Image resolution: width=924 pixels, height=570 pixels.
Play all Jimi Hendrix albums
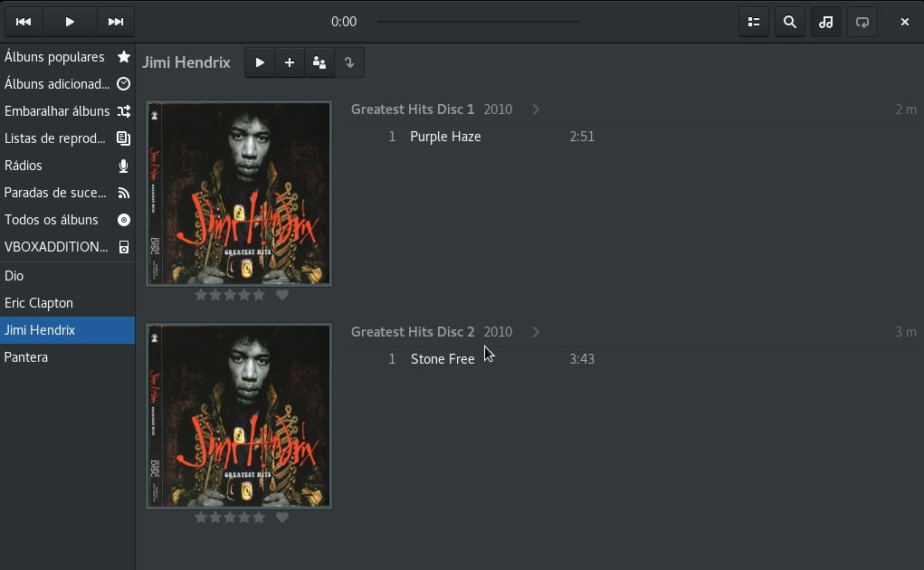(x=260, y=62)
